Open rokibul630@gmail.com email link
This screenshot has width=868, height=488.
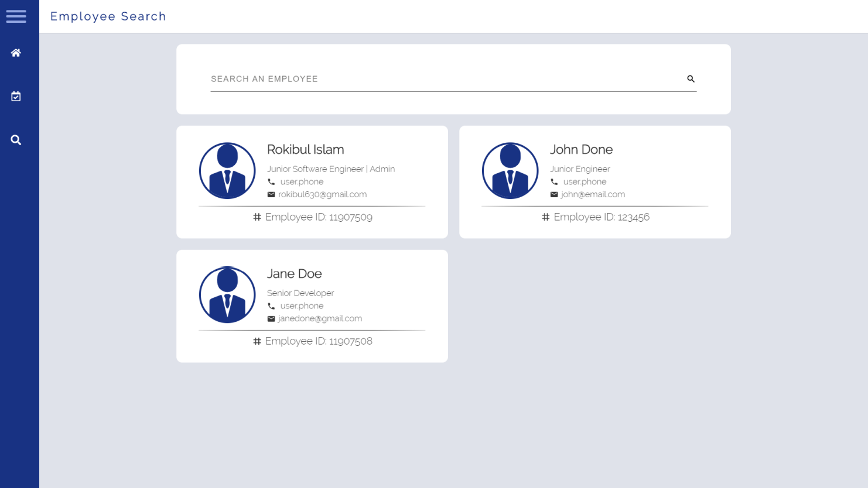pos(322,194)
